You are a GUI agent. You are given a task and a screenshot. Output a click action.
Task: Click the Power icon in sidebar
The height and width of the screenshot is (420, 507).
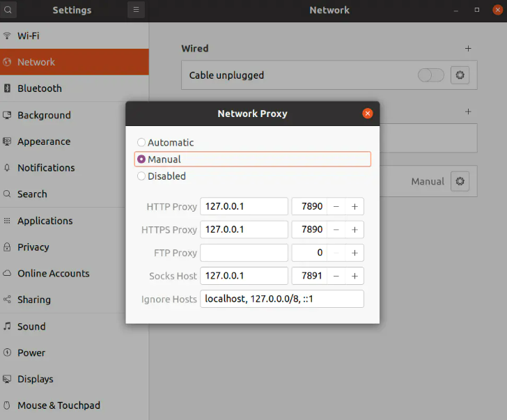pos(7,352)
